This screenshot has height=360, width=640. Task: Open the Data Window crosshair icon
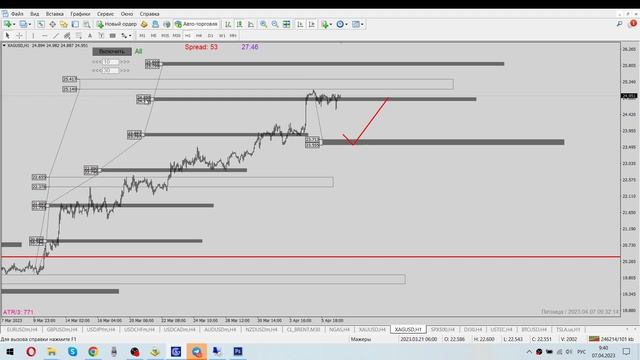pyautogui.click(x=53, y=24)
